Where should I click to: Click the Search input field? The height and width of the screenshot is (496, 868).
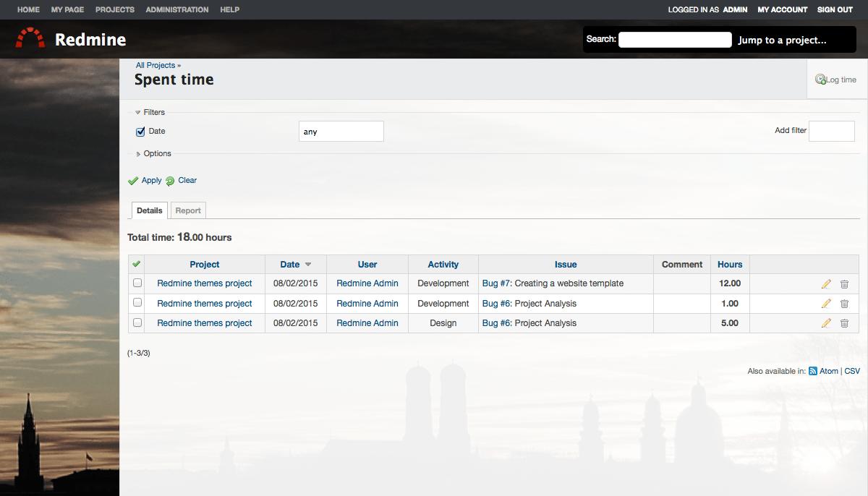(675, 40)
